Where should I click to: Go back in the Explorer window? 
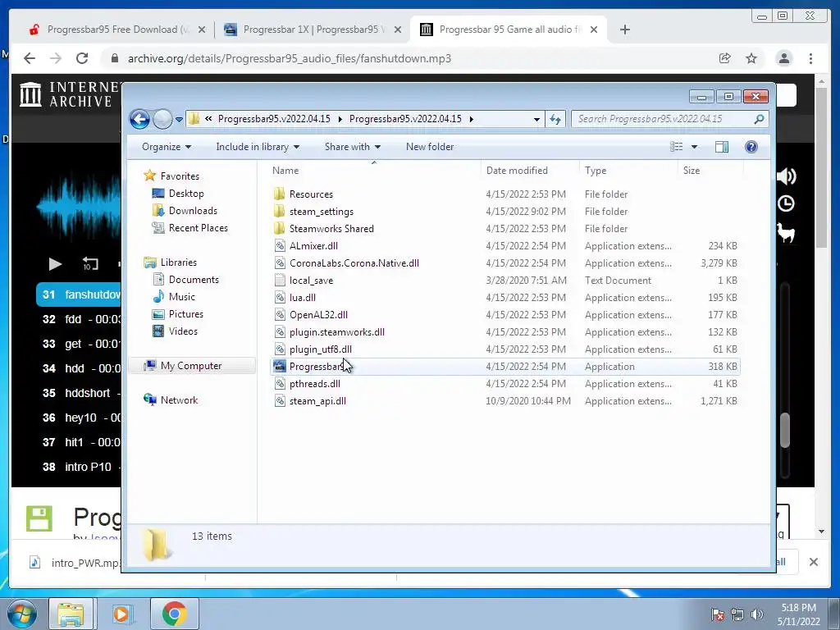click(x=139, y=119)
